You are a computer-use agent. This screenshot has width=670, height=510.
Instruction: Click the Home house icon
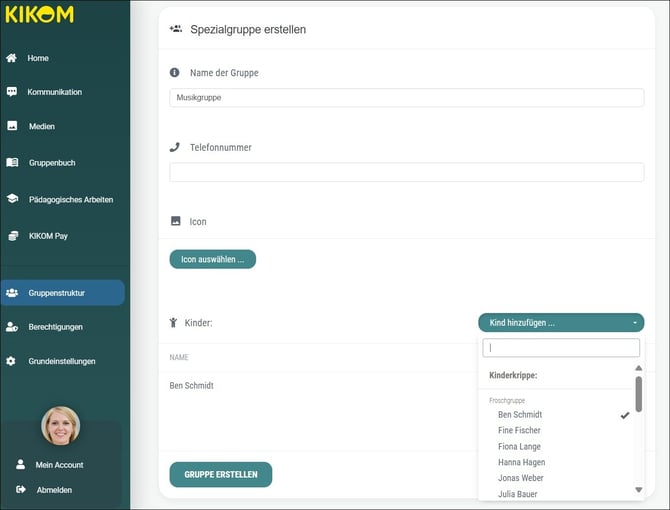tap(12, 58)
